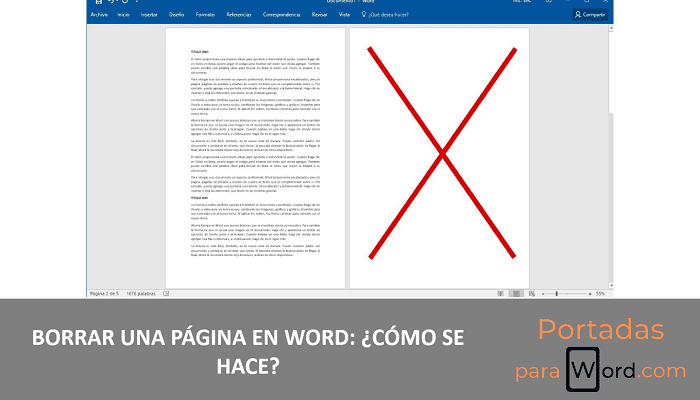Go to the Formato tab
Screen dimensions: 700x400
[x=205, y=15]
